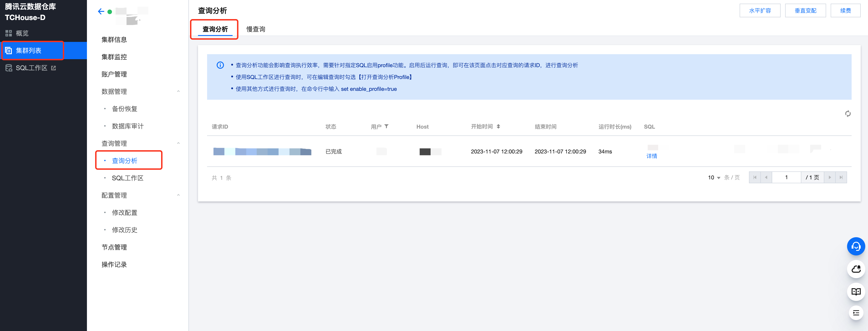868x331 pixels.
Task: Collapse the 配置管理 menu section
Action: pyautogui.click(x=178, y=195)
